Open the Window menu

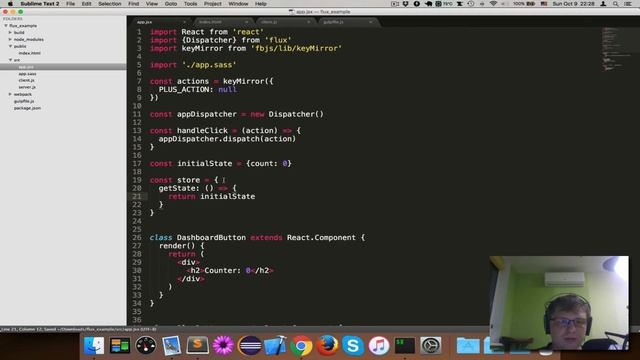[238, 4]
